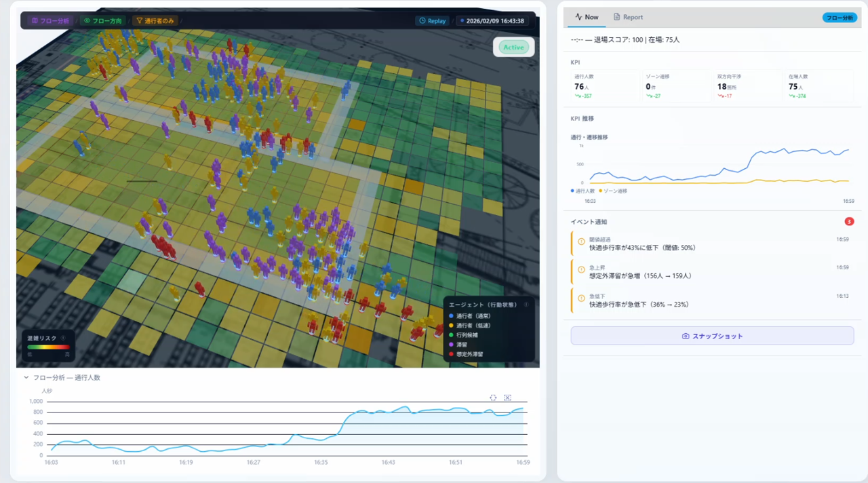Viewport: 868px width, 483px height.
Task: Click the スナップショット button
Action: point(712,336)
